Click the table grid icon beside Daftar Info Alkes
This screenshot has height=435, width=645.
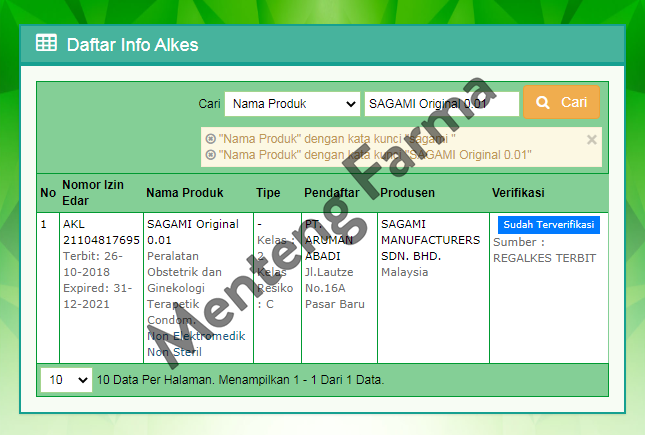coord(46,43)
